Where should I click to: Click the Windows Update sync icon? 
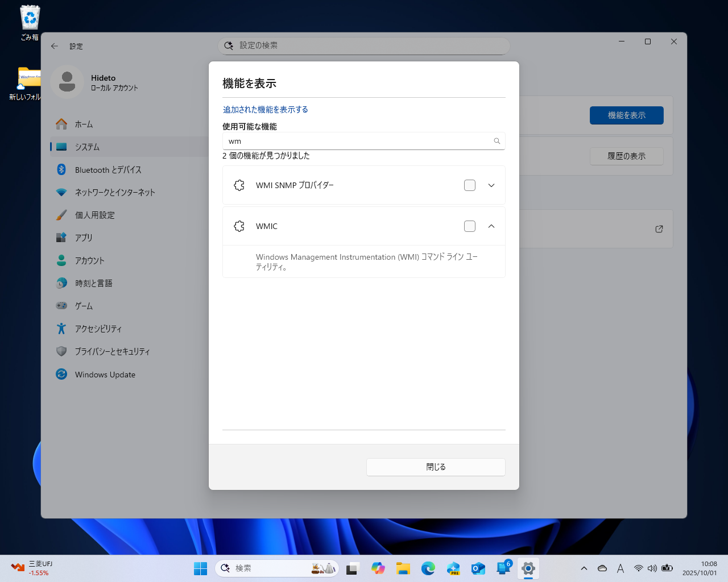pyautogui.click(x=61, y=374)
